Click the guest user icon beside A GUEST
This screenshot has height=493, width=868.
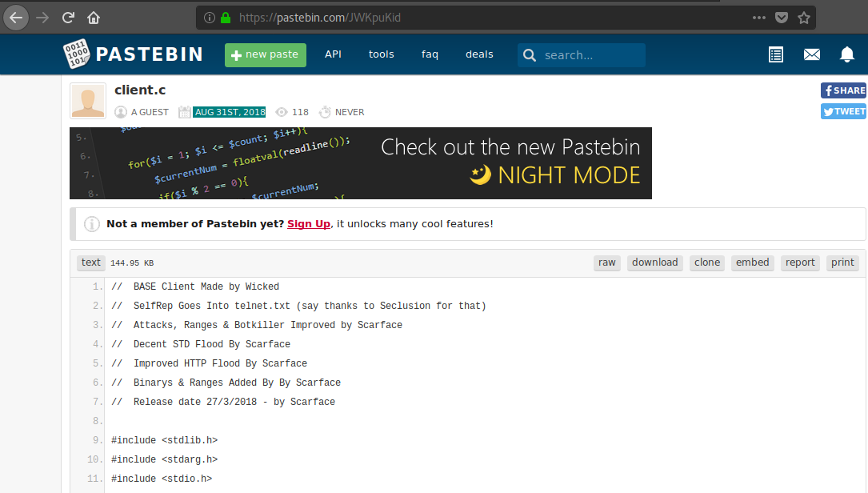tap(121, 112)
